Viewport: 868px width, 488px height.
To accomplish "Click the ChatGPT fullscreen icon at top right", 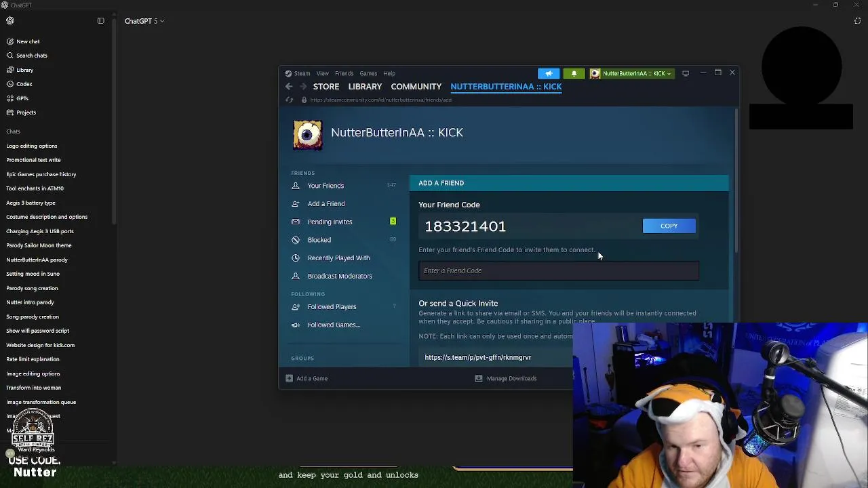I will coord(857,21).
